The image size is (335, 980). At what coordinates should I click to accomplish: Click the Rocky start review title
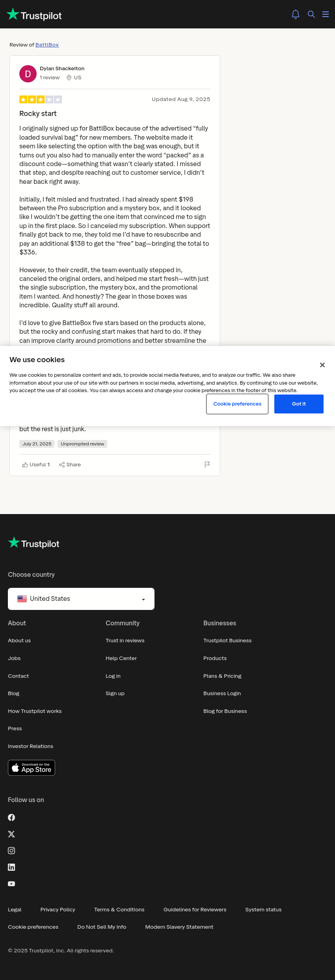pos(38,114)
